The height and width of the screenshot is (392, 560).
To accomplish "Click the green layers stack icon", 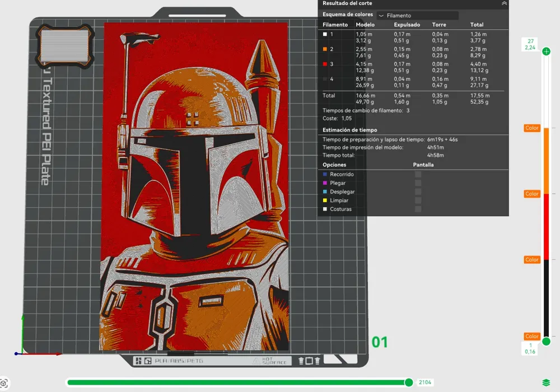I will [x=546, y=382].
